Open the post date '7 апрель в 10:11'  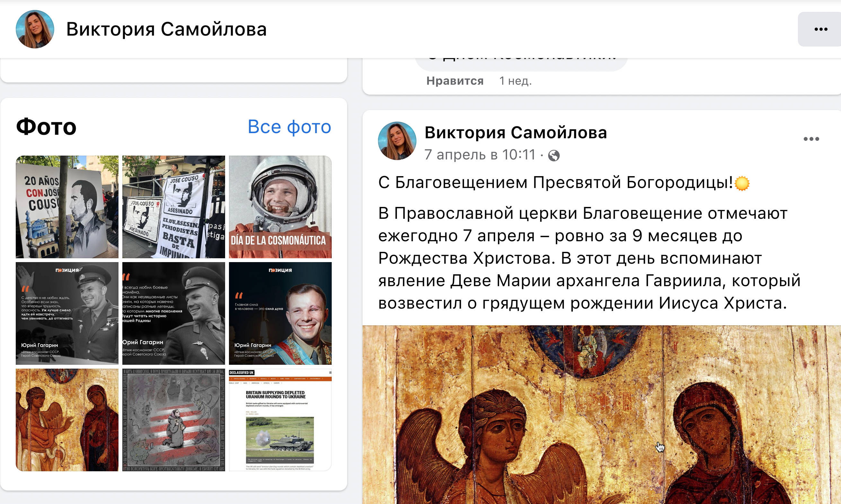click(x=480, y=155)
